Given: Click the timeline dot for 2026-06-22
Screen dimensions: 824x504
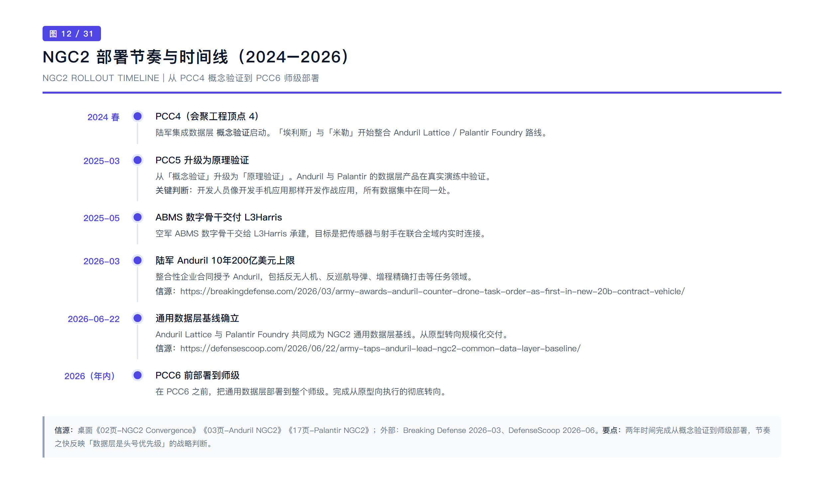Looking at the screenshot, I should (138, 318).
